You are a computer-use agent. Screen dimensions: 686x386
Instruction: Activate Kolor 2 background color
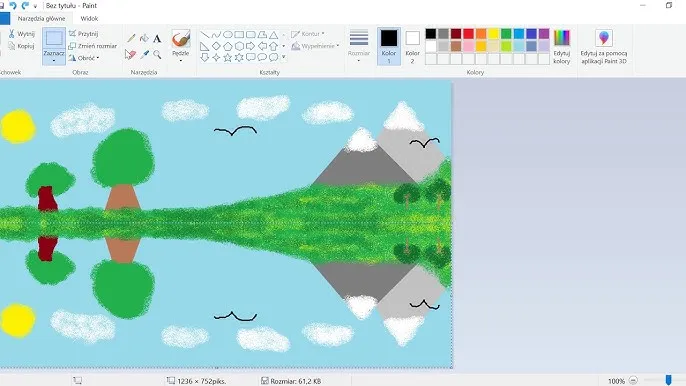pos(412,46)
